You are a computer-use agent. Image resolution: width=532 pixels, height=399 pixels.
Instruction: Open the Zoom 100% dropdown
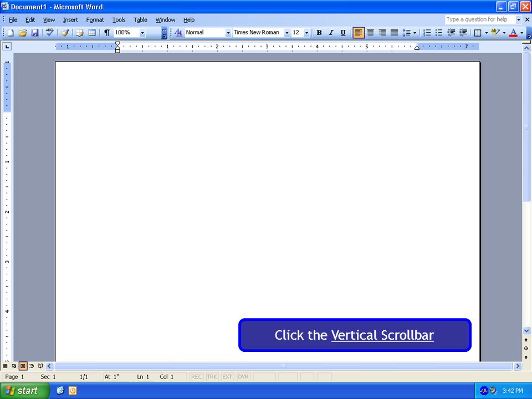[x=142, y=33]
